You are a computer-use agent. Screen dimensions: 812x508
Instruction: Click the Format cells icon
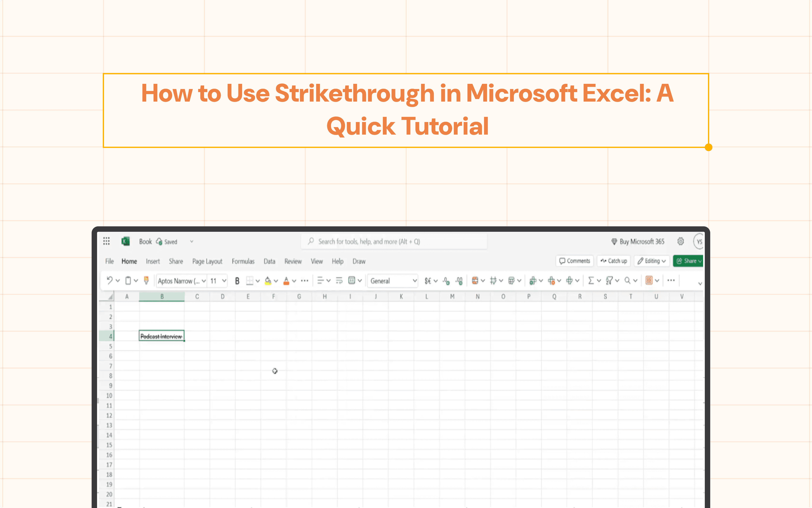click(569, 280)
